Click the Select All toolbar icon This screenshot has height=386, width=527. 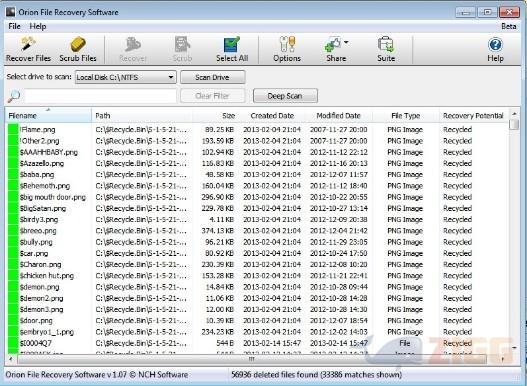(232, 44)
